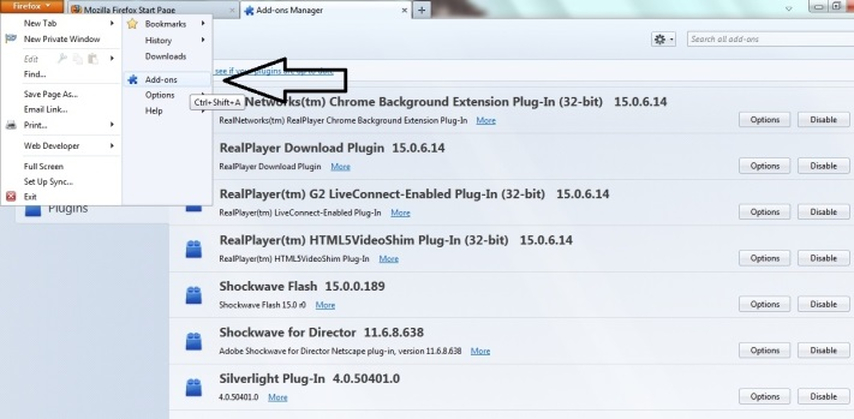
Task: Disable RealPlayer Download Plugin
Action: pyautogui.click(x=824, y=166)
